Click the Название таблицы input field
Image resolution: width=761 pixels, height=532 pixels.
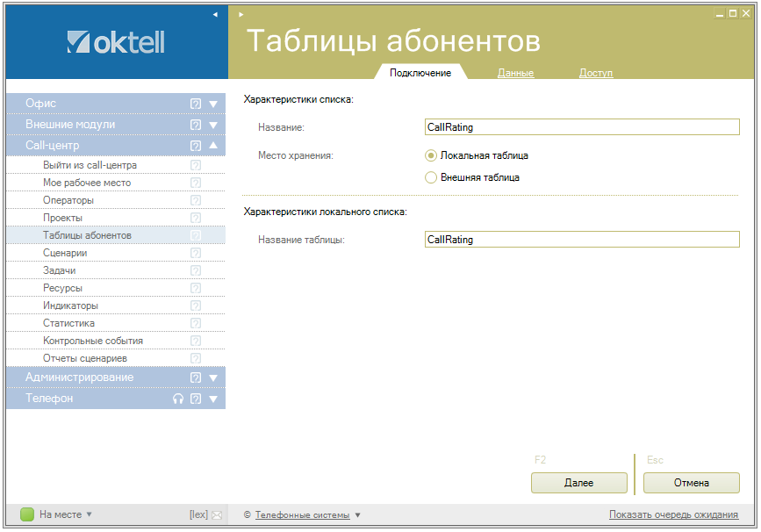point(581,239)
